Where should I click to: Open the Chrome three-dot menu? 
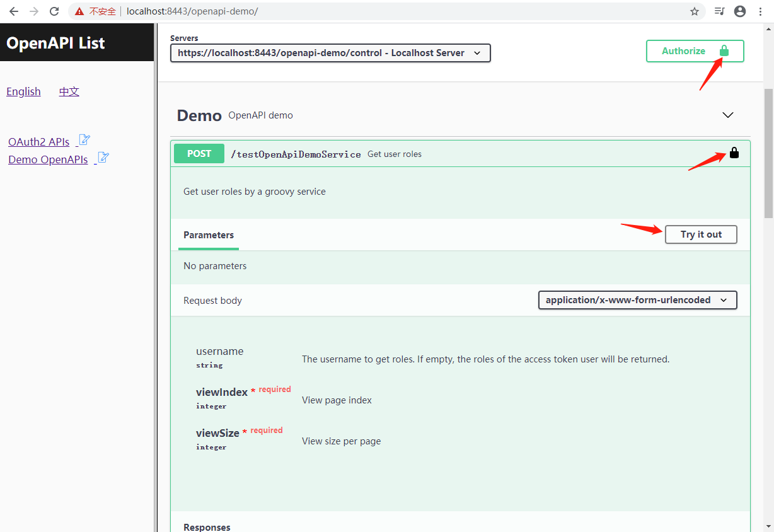tap(761, 11)
